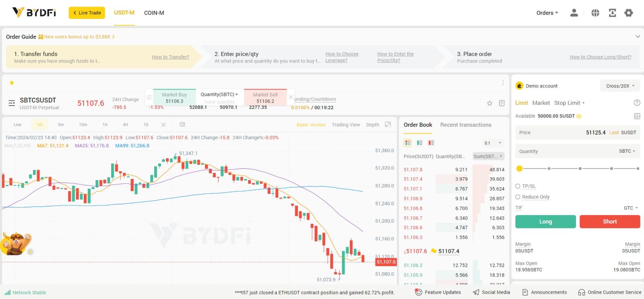
Task: Open the Cross/20X leverage dropdown
Action: pos(620,86)
